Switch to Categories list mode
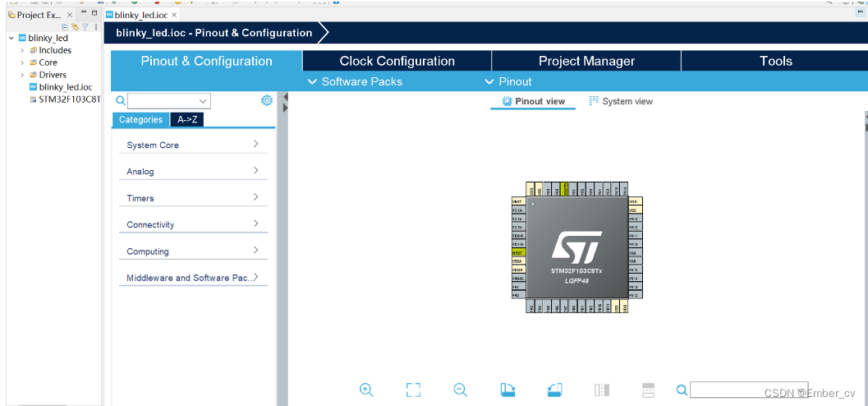This screenshot has height=406, width=868. [140, 120]
